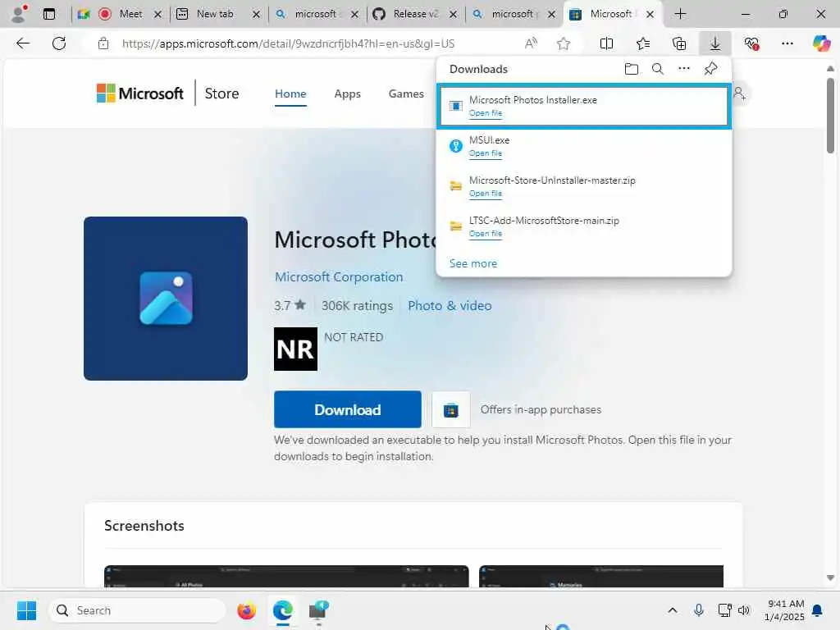Click the Store title link

point(221,94)
